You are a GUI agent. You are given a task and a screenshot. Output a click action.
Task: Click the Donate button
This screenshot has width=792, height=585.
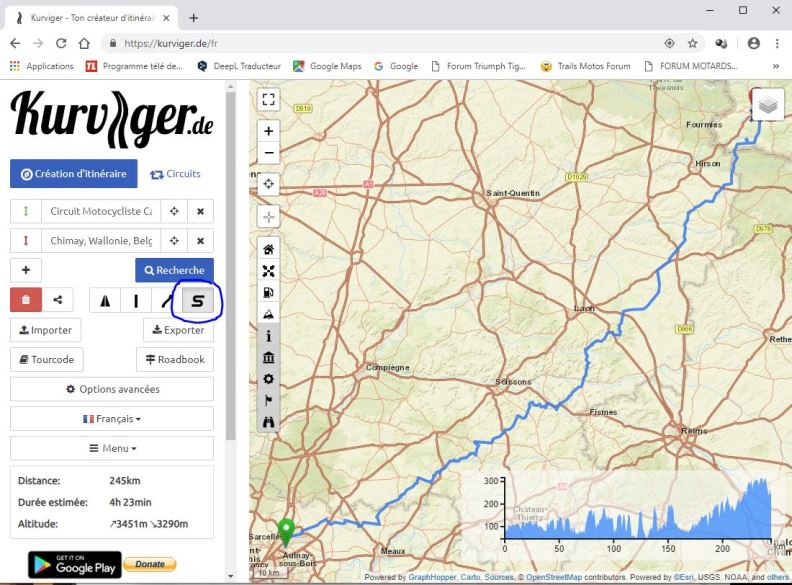tap(150, 564)
